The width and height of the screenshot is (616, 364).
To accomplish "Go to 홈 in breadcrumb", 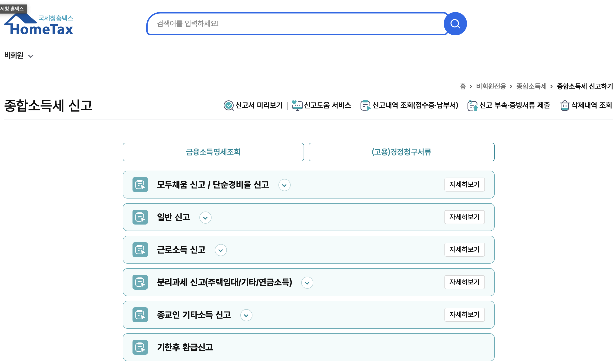I will click(463, 86).
